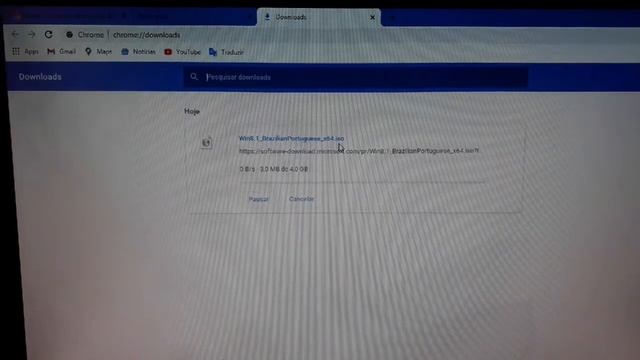Click the Hoje date heading
This screenshot has height=360, width=640.
(x=192, y=111)
